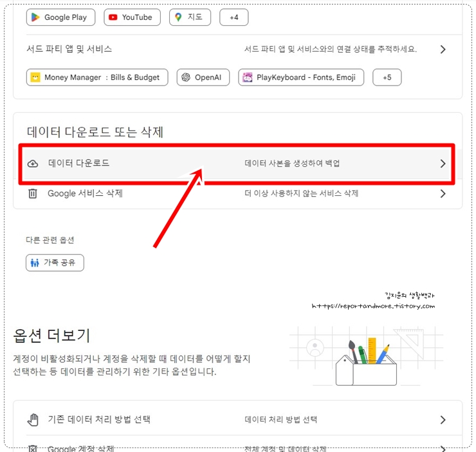Image resolution: width=476 pixels, height=452 pixels.
Task: Click the text 서드 파티 앱 및 서비스와의 연결 상태를 추적하세요.
Action: pyautogui.click(x=331, y=49)
